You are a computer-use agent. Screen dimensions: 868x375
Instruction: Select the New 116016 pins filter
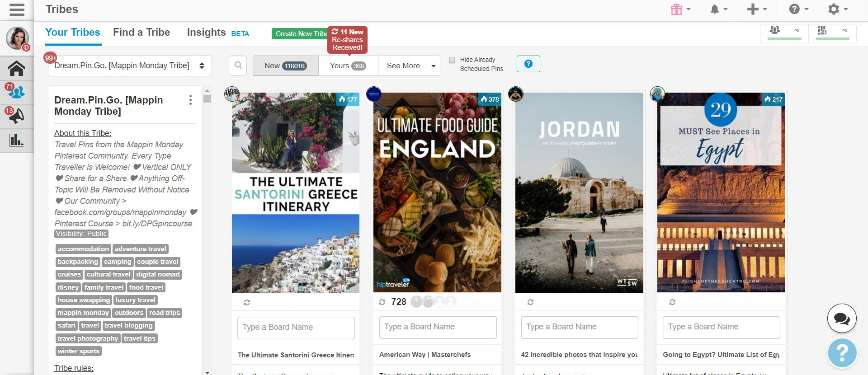point(286,66)
